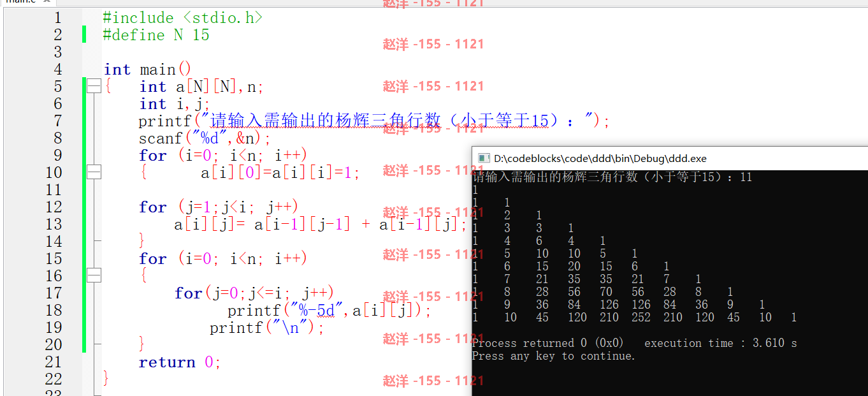Image resolution: width=868 pixels, height=396 pixels.
Task: Click the printf("%-5d",a[i][j]); statement
Action: coord(330,311)
